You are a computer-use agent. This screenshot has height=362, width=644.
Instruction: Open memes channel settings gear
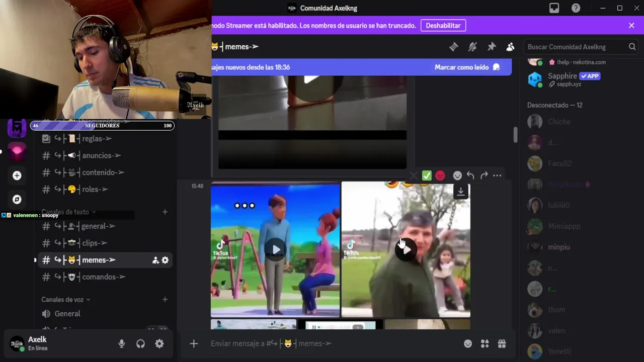coord(165,260)
